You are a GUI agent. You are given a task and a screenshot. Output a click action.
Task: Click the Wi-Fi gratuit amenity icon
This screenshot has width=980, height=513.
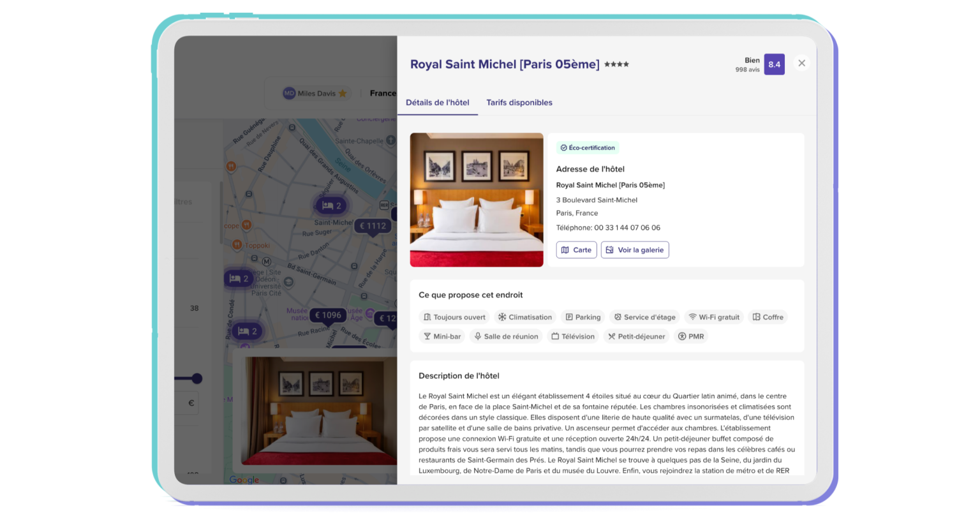tap(692, 317)
